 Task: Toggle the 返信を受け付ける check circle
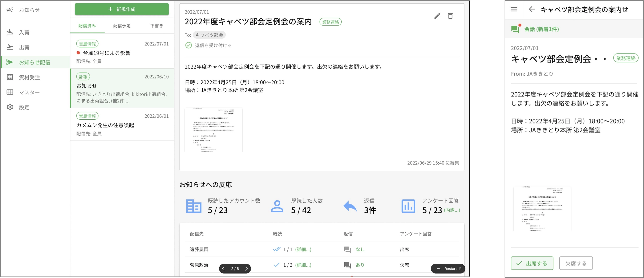click(188, 45)
